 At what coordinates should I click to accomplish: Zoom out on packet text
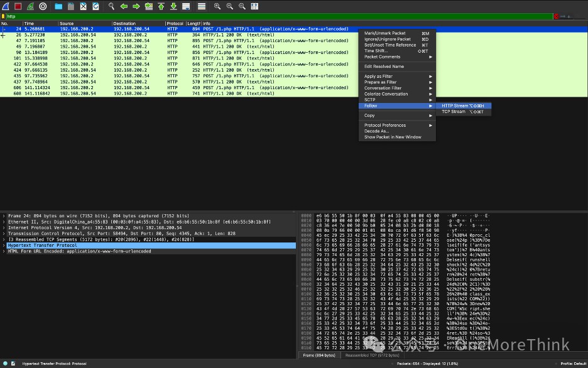pos(229,6)
